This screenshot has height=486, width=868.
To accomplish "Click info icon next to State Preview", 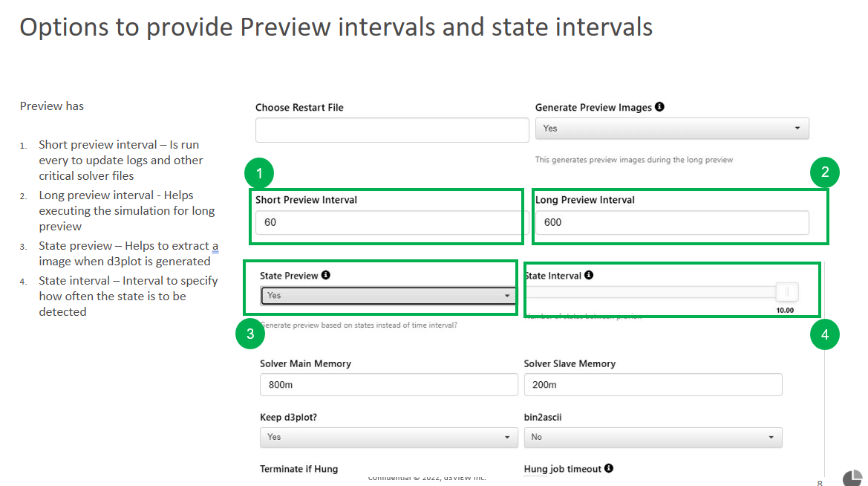I will coord(326,275).
